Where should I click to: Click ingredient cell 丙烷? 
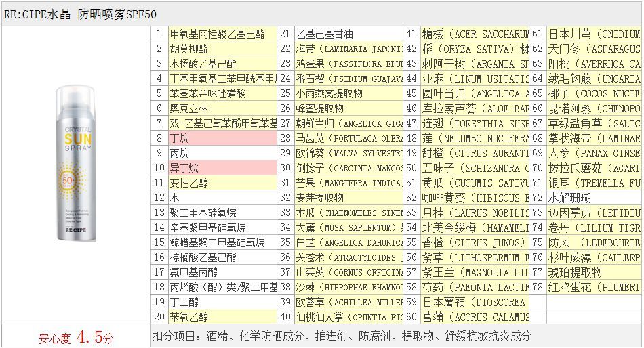(222, 153)
